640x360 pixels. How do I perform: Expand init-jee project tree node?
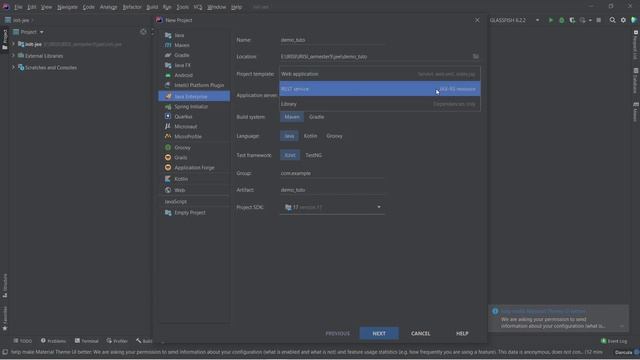[13, 44]
